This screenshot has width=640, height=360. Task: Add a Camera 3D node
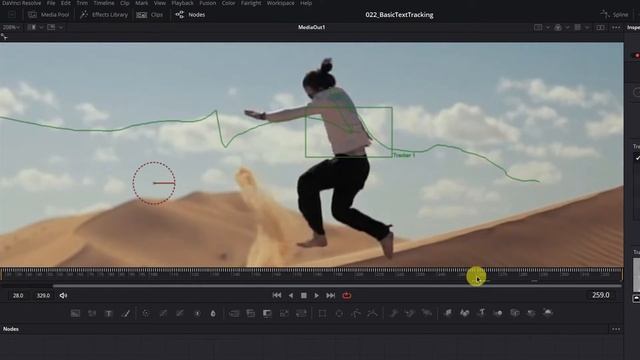pos(514,313)
